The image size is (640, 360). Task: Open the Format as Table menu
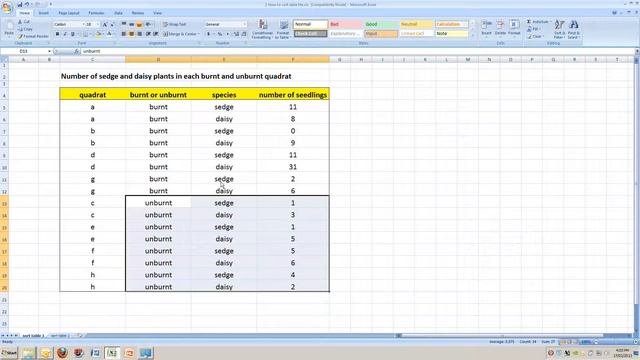[283, 29]
